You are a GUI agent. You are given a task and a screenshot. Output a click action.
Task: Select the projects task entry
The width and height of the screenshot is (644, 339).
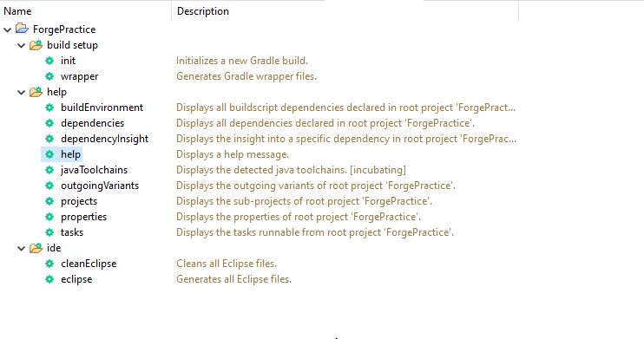coord(79,201)
